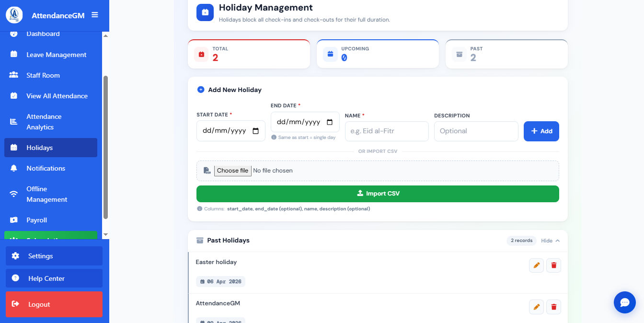Viewport: 644px width, 323px height.
Task: Click the Add holiday button
Action: 541,131
